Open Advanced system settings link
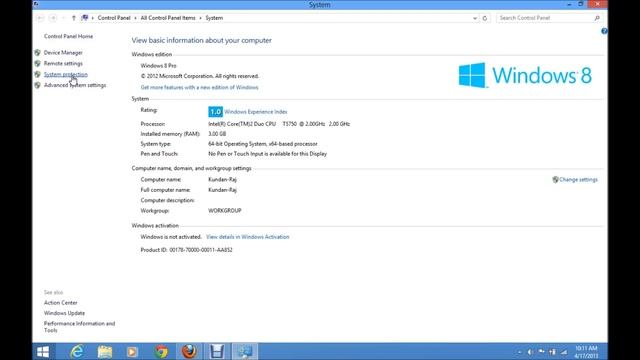 click(x=75, y=85)
